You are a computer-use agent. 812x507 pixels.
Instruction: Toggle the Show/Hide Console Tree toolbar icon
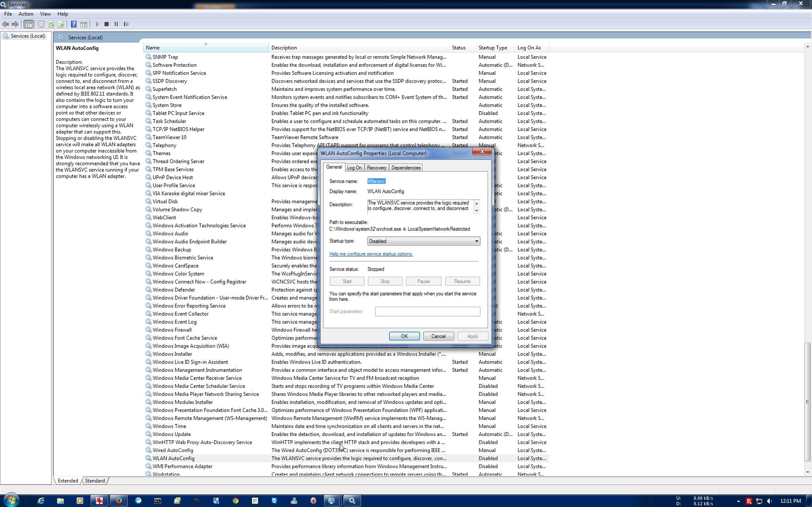pyautogui.click(x=29, y=24)
